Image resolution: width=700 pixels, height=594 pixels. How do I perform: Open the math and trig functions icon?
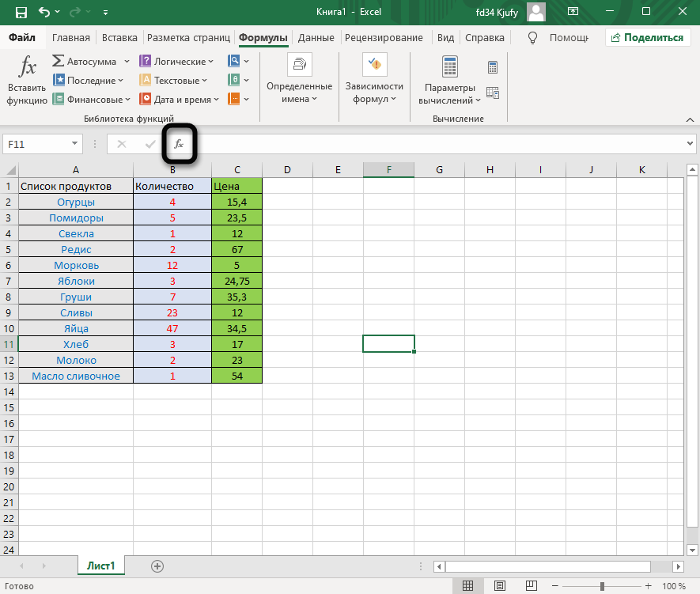[x=238, y=81]
